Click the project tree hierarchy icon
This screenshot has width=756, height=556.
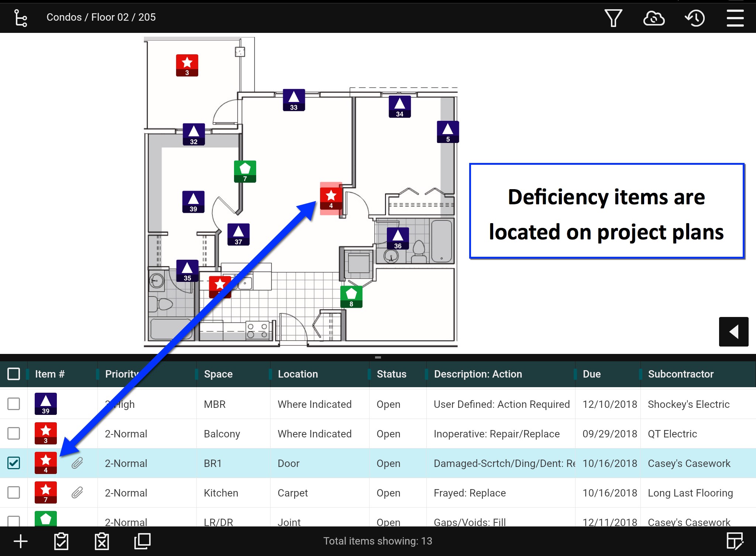pyautogui.click(x=20, y=18)
